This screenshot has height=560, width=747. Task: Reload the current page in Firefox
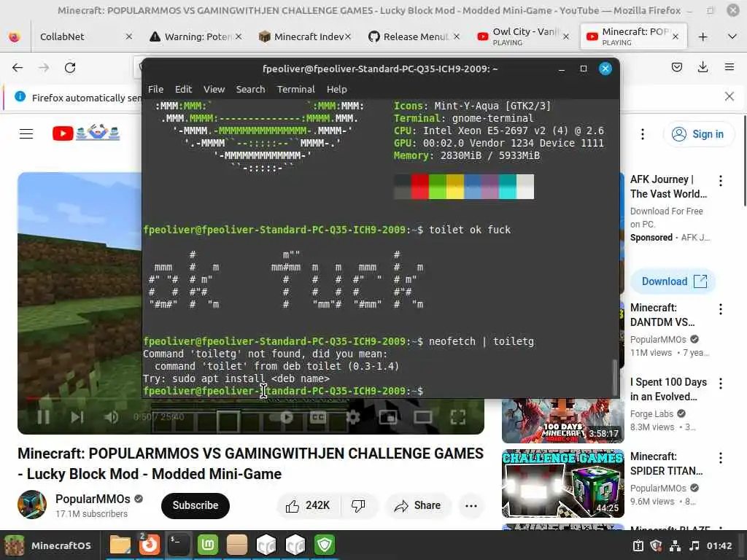[70, 68]
